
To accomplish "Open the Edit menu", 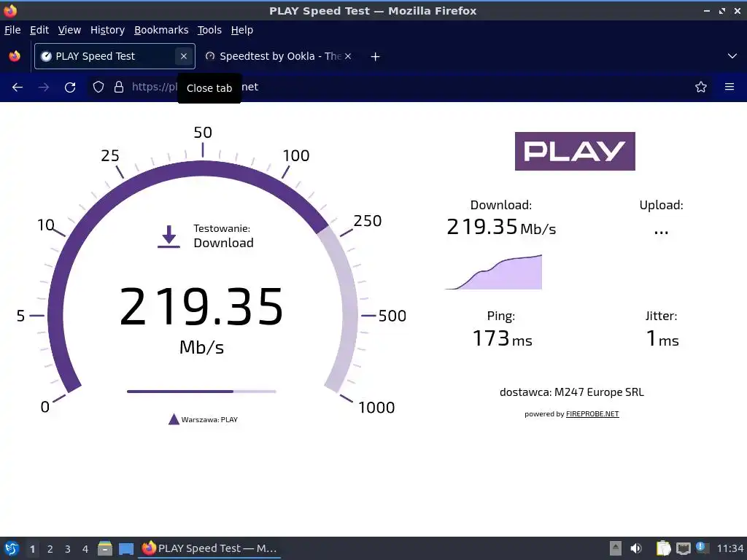I will click(39, 30).
